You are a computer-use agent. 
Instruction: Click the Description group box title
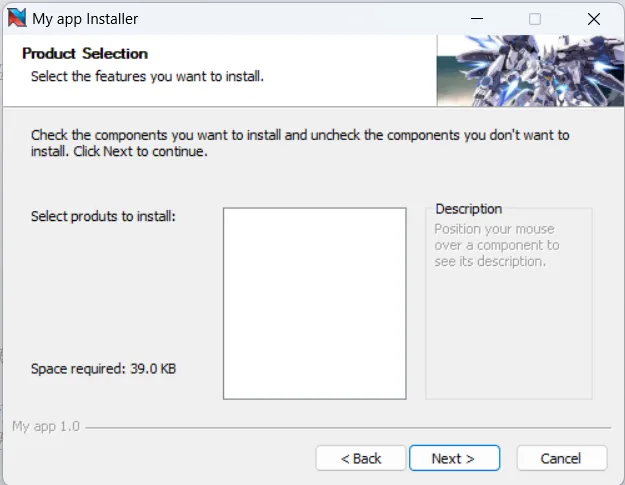(x=468, y=209)
